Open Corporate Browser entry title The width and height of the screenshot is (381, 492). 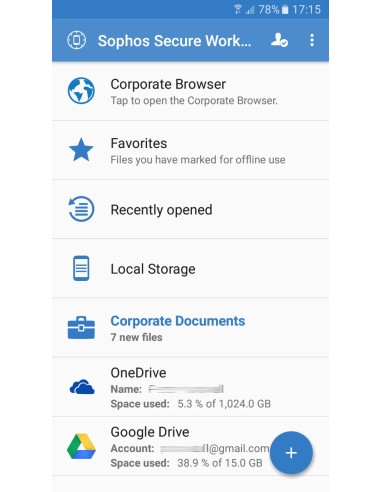168,84
